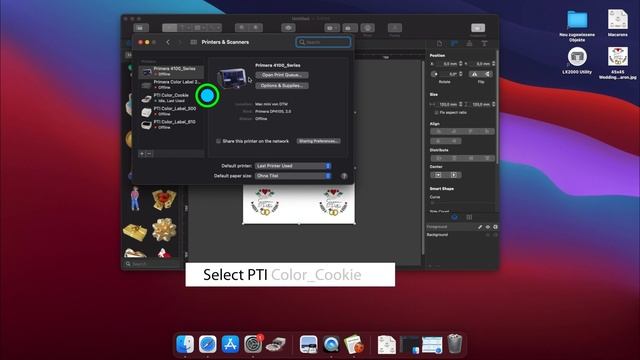Flip the object horizontally
The height and width of the screenshot is (360, 640).
click(474, 74)
